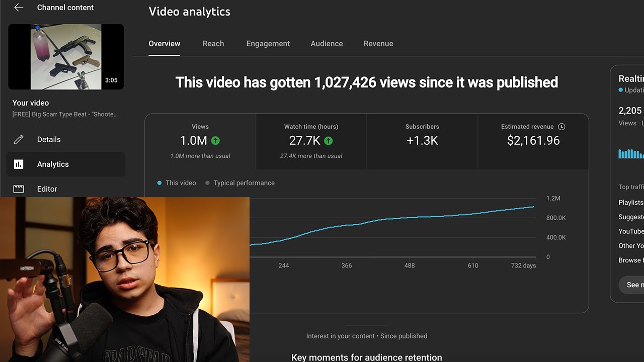The image size is (644, 362).
Task: Toggle the This video legend dot
Action: [x=159, y=183]
